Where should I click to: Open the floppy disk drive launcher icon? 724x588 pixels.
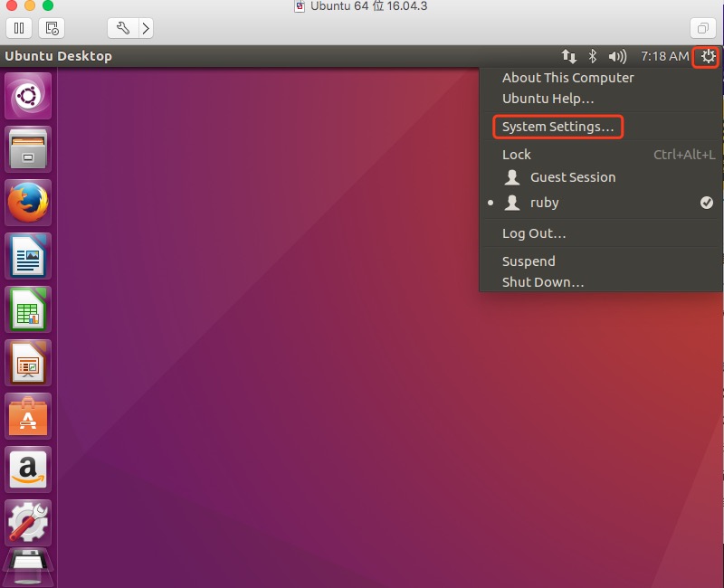click(28, 568)
